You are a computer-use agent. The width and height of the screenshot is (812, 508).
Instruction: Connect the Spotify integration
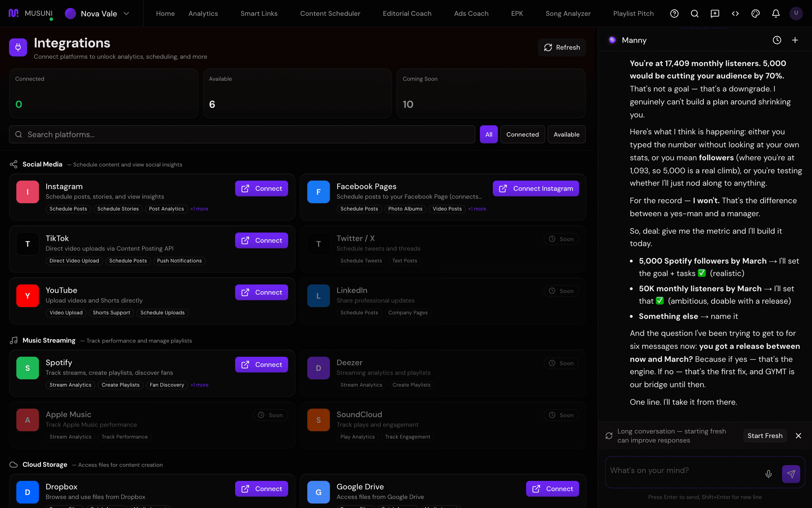click(262, 365)
